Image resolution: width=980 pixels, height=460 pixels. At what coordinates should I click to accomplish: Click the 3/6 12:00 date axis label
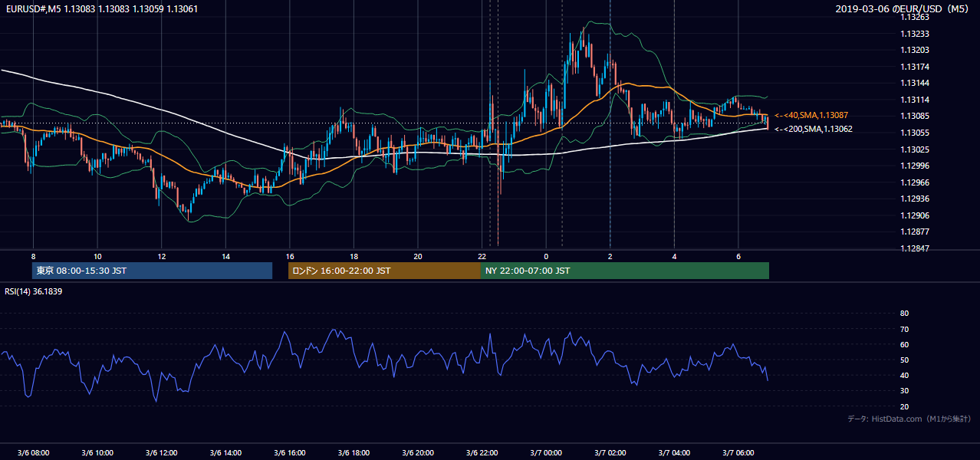tap(161, 453)
